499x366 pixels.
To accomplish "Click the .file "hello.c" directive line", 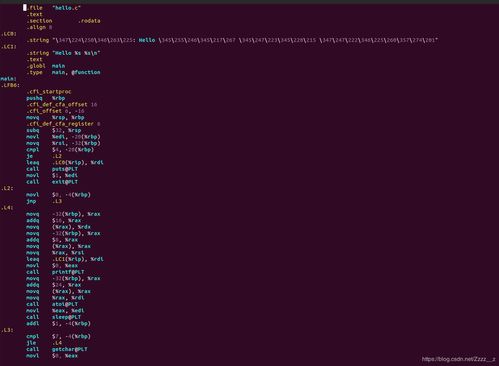I will pos(53,8).
